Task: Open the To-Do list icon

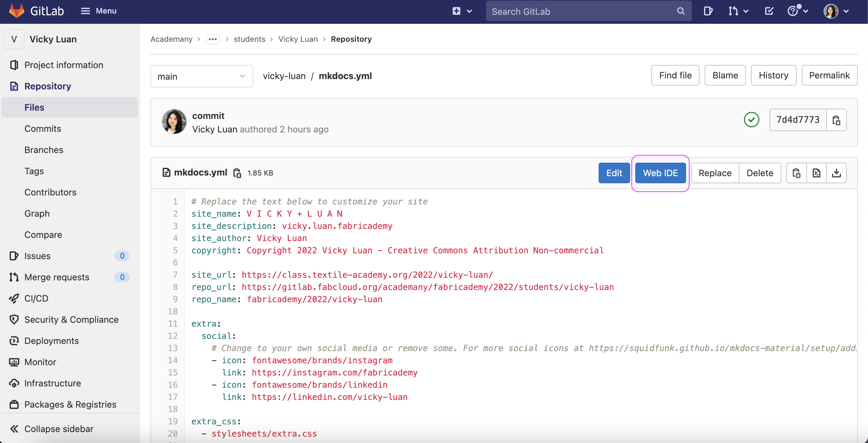Action: (769, 11)
